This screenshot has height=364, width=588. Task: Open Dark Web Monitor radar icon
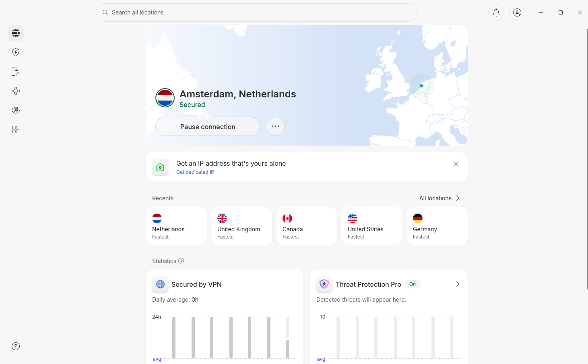[16, 110]
